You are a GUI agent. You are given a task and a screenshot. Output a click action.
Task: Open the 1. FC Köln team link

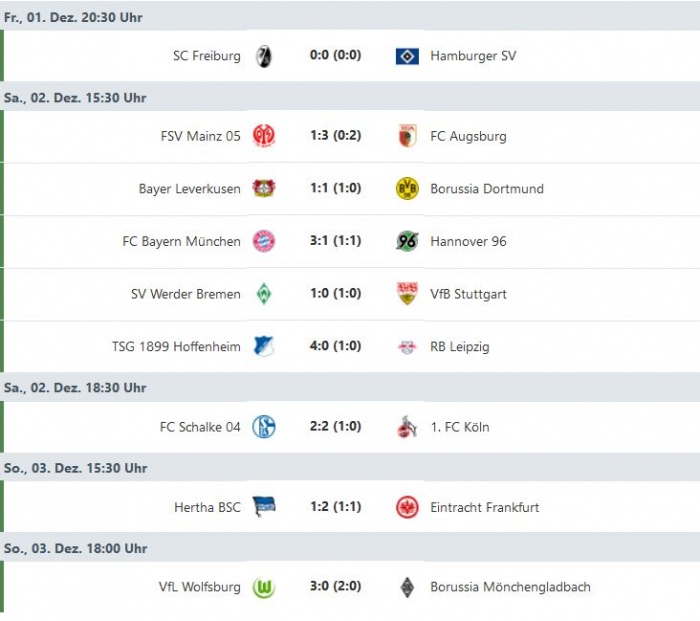point(461,427)
